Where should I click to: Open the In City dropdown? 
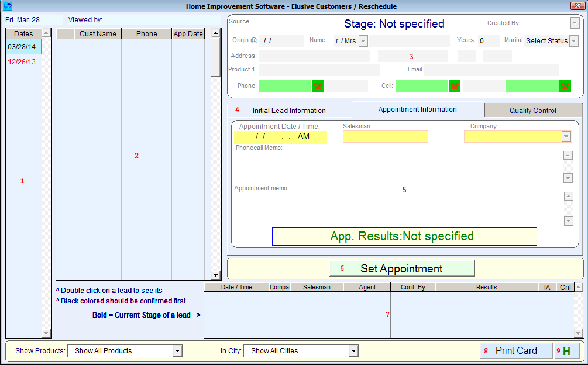click(353, 351)
